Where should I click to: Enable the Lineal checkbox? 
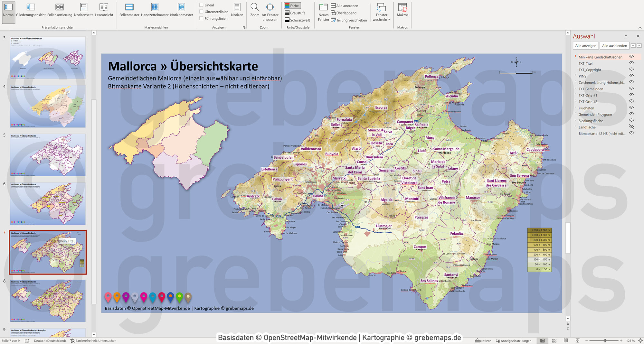pyautogui.click(x=201, y=5)
